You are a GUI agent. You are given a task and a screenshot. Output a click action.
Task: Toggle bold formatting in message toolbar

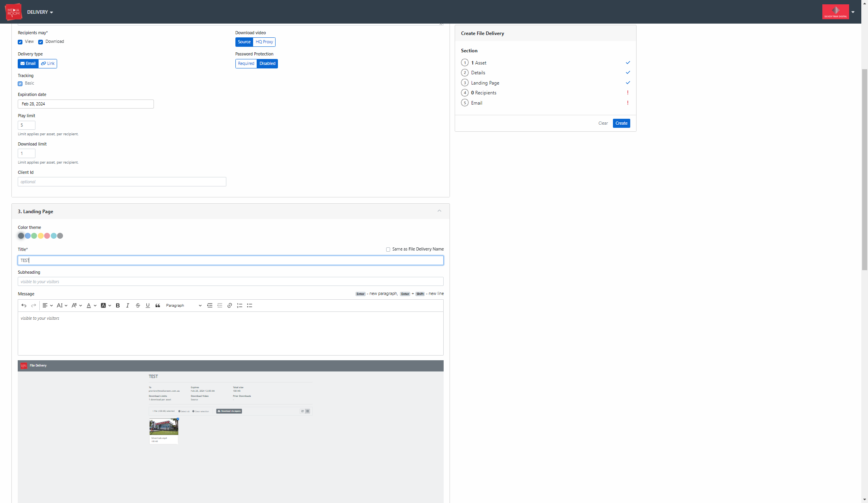(118, 306)
